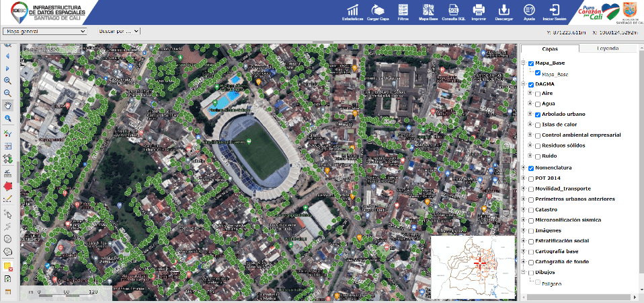
Task: Uncheck the Arbolado urbano layer
Action: click(538, 114)
